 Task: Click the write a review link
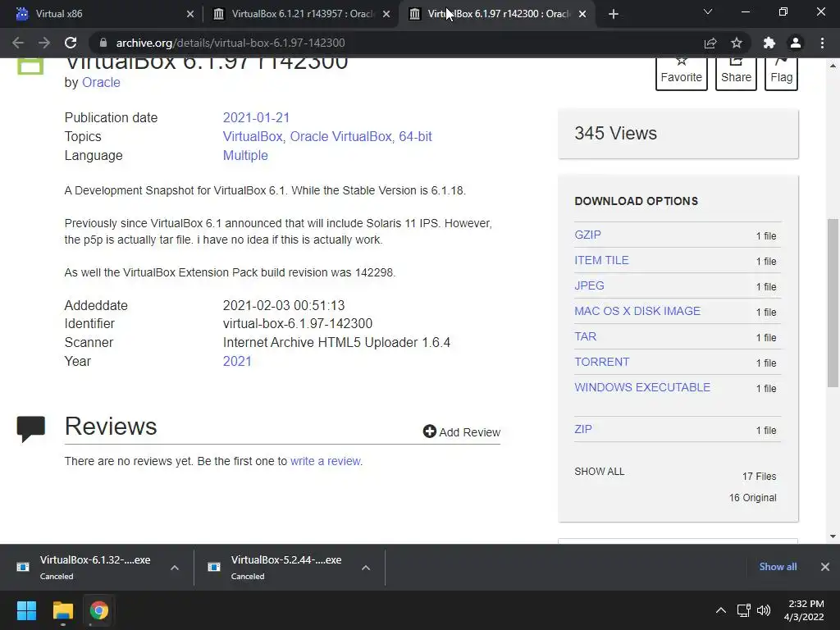[325, 461]
